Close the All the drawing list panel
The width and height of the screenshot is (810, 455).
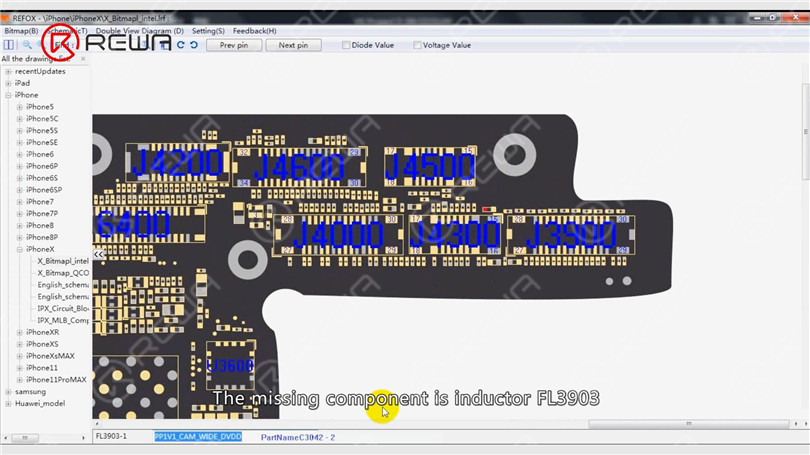(x=83, y=59)
